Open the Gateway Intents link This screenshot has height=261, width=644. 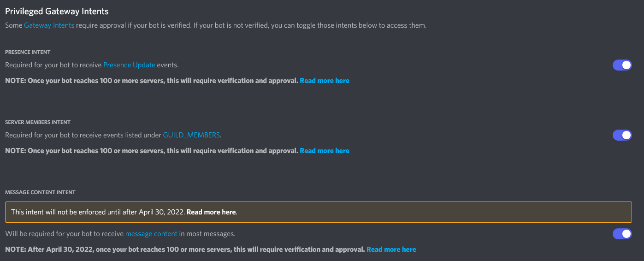(x=49, y=25)
